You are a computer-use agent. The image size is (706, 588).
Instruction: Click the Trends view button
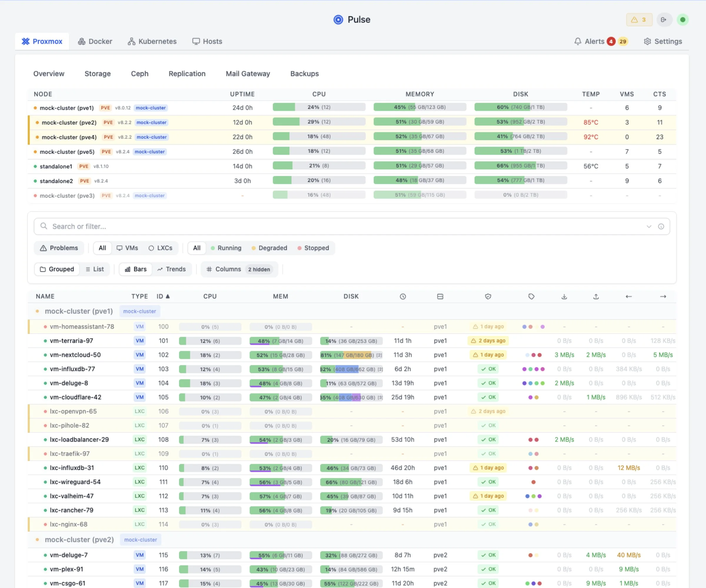pos(172,269)
